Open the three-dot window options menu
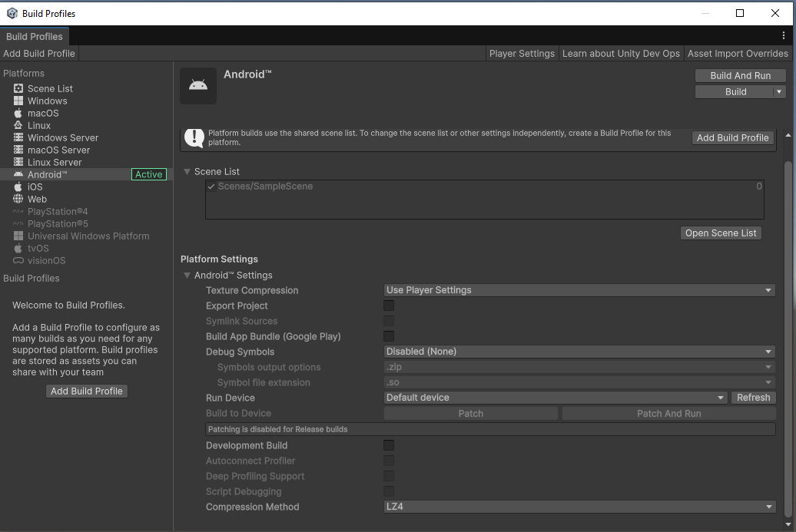The height and width of the screenshot is (532, 796). (783, 35)
